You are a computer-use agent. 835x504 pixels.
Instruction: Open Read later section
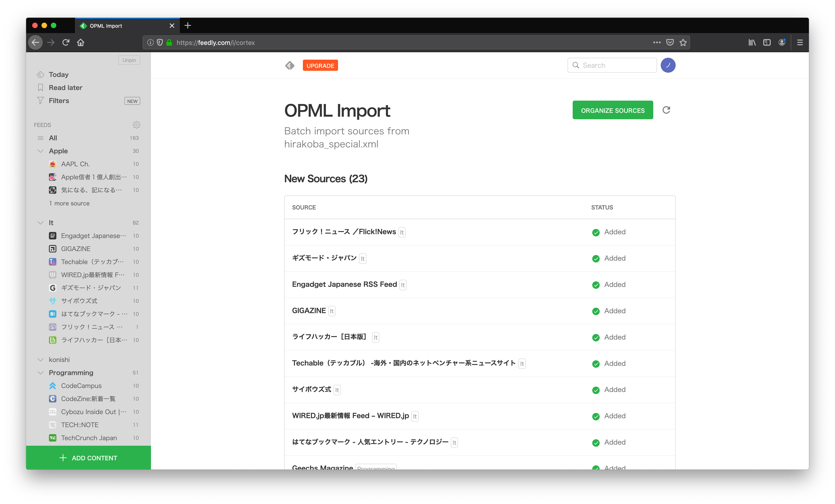[65, 88]
